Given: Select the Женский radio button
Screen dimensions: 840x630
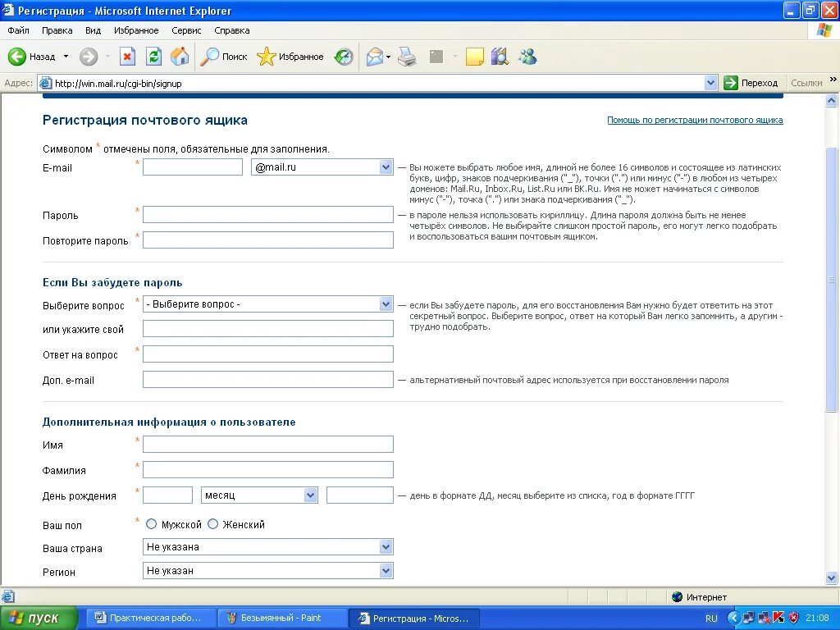Looking at the screenshot, I should click(212, 524).
